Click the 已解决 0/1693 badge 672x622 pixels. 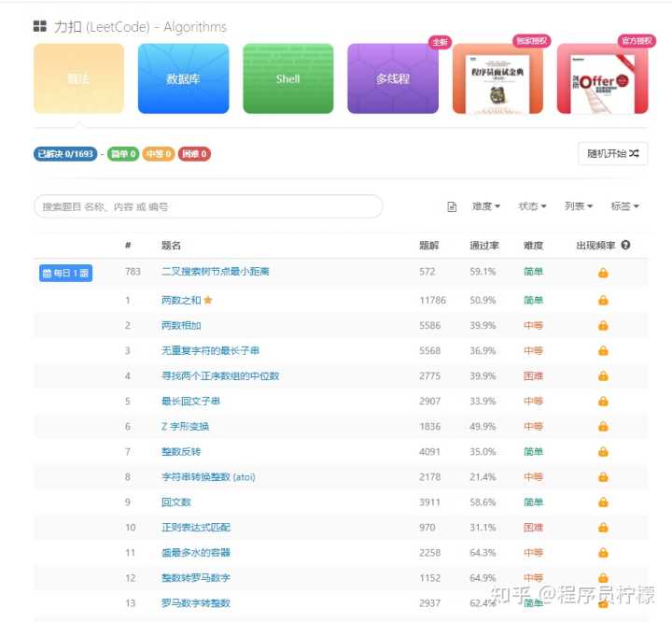(x=65, y=153)
